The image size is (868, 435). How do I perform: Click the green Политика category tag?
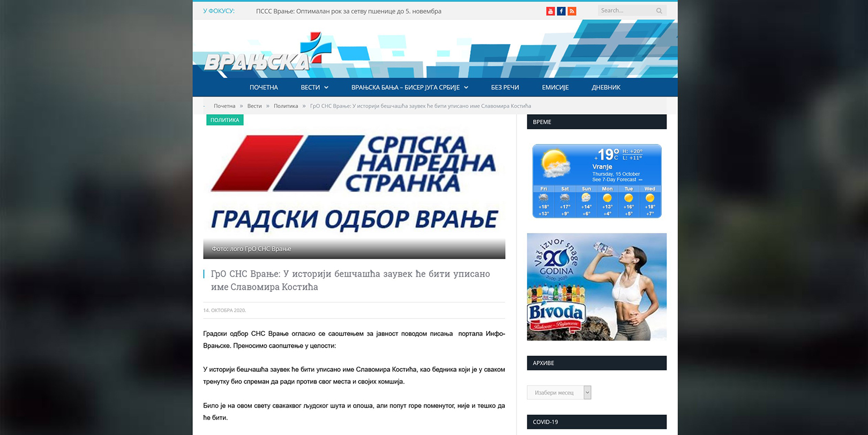click(225, 120)
